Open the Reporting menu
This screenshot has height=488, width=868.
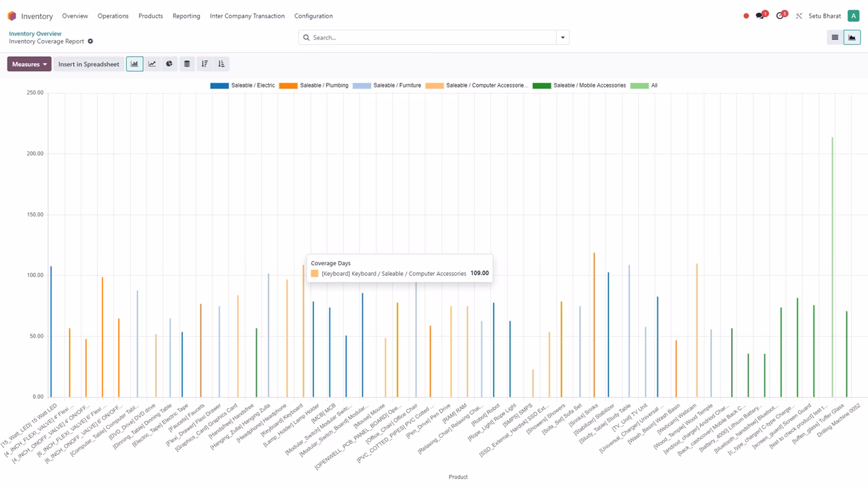186,16
